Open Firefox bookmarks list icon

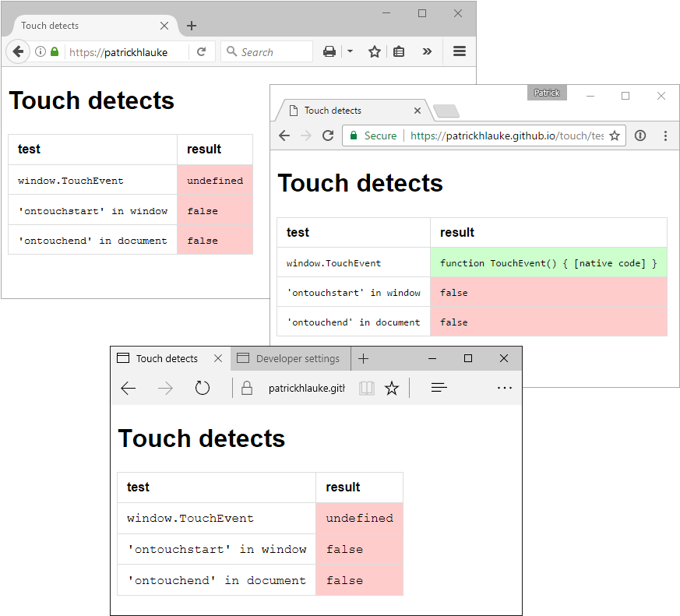click(x=399, y=51)
